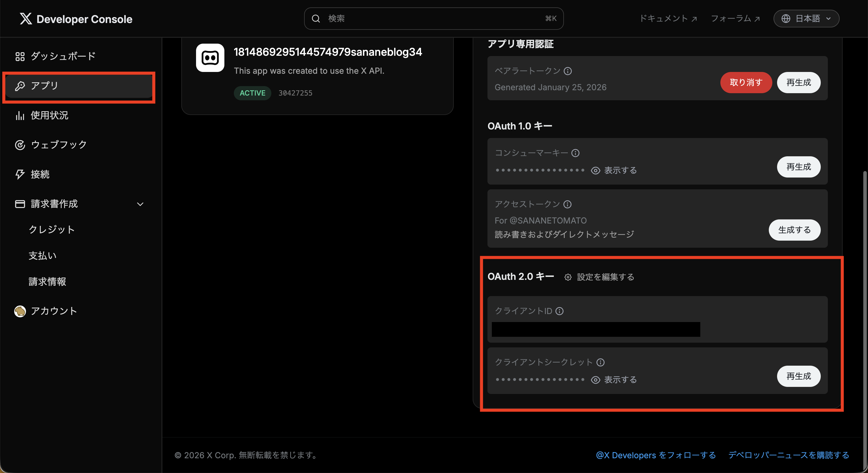This screenshot has width=868, height=473.
Task: Click the app robot avatar icon
Action: (x=210, y=58)
